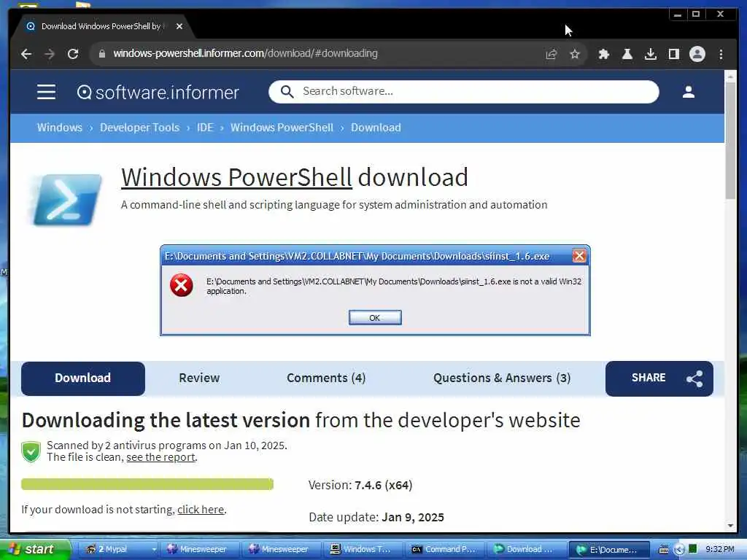The width and height of the screenshot is (747, 560).
Task: Open the 2 Mypal taskbar group
Action: pyautogui.click(x=117, y=549)
